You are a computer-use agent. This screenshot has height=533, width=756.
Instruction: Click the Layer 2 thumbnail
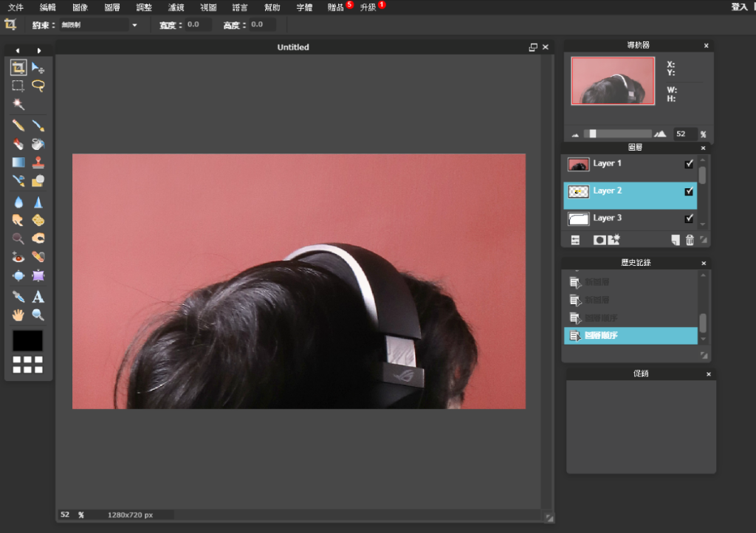click(x=579, y=192)
